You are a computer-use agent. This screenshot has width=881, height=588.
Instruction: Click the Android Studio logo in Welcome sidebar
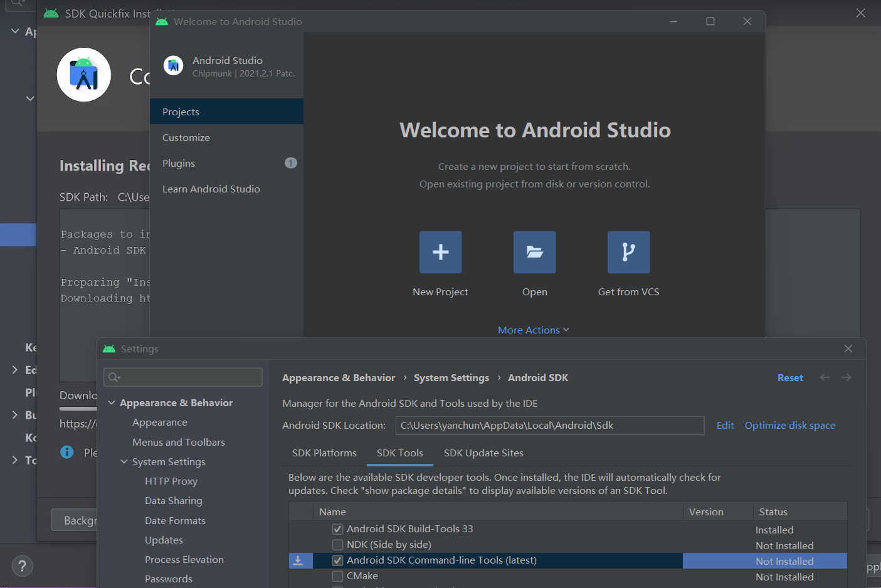coord(173,65)
